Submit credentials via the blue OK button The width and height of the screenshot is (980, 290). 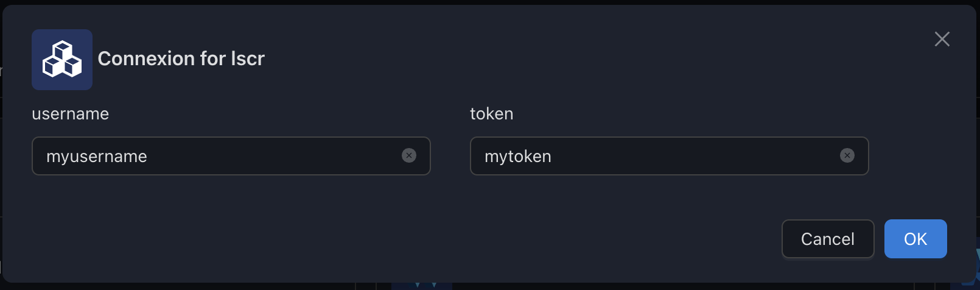(915, 239)
